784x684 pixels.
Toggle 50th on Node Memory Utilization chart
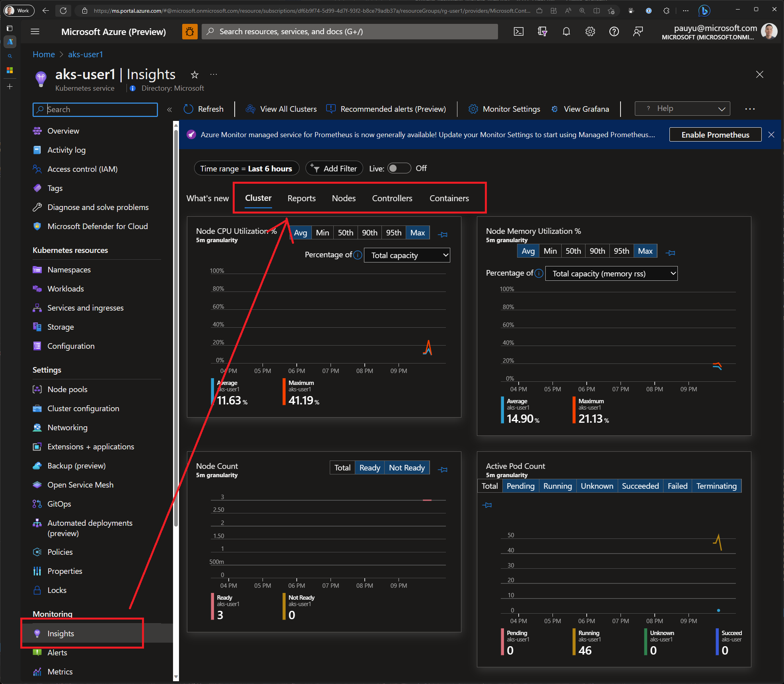[573, 251]
